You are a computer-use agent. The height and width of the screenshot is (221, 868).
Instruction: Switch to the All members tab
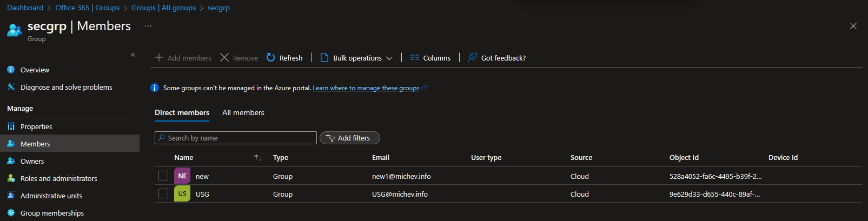243,112
